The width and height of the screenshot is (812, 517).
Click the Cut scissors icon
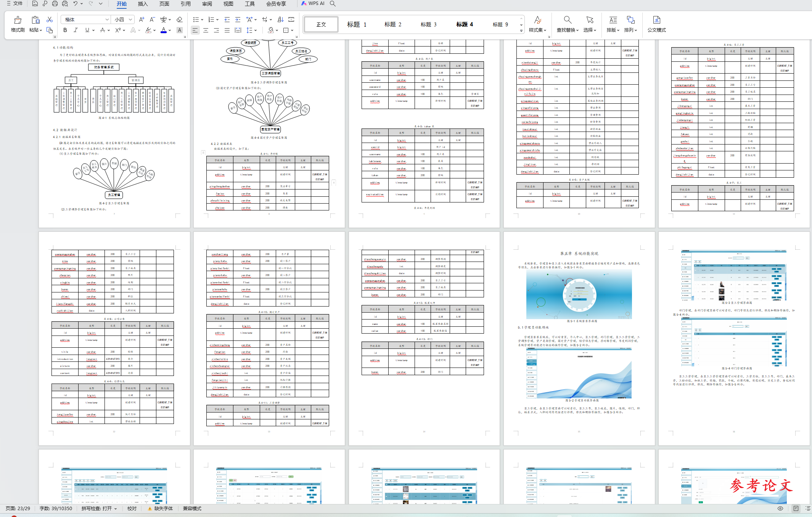pyautogui.click(x=50, y=19)
